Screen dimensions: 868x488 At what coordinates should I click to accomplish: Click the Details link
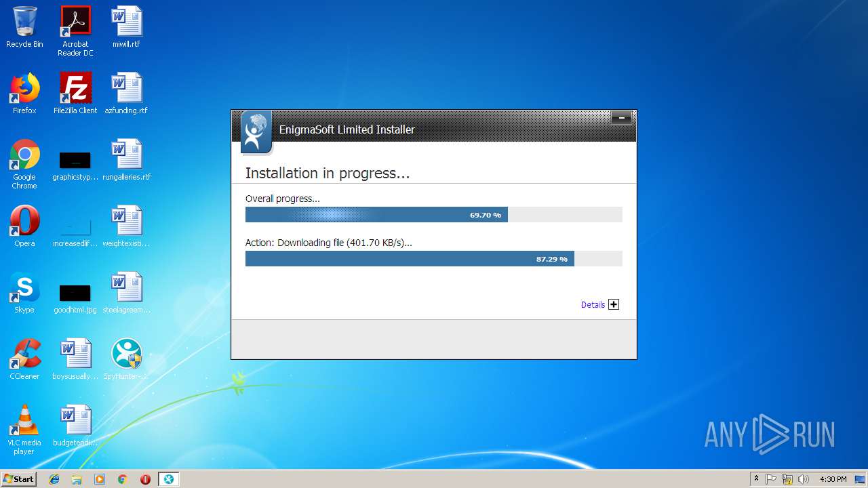pos(593,305)
